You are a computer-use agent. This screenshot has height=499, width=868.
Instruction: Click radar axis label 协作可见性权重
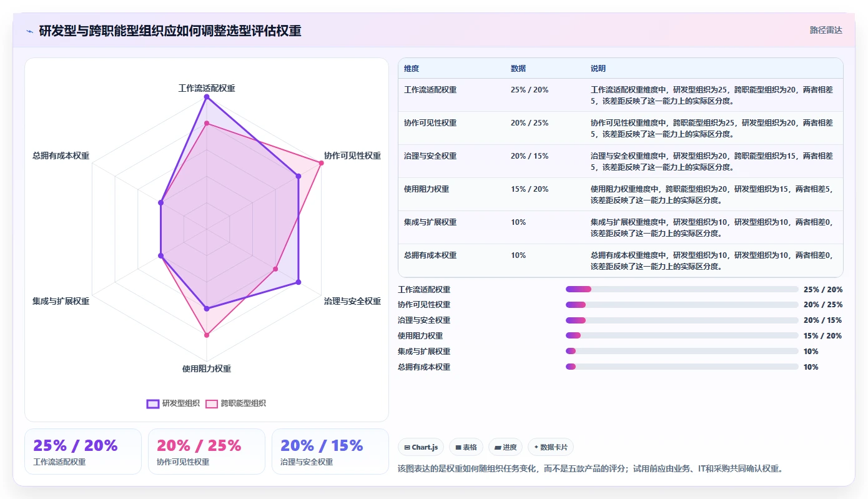coord(352,156)
